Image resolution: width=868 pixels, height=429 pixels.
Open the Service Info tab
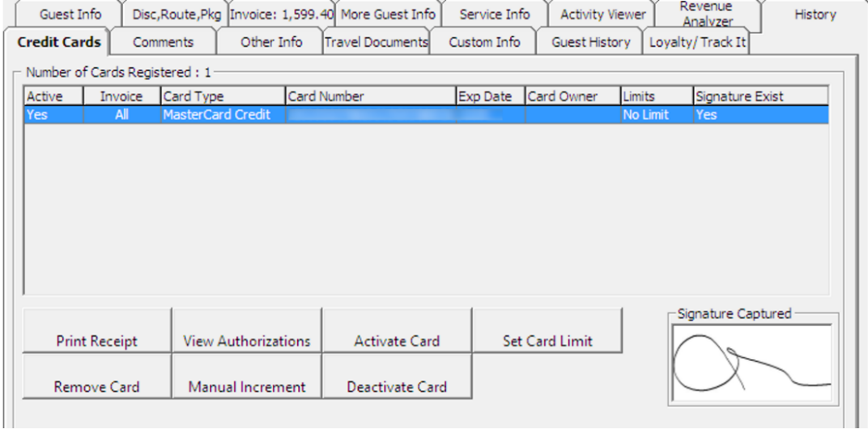(x=495, y=15)
